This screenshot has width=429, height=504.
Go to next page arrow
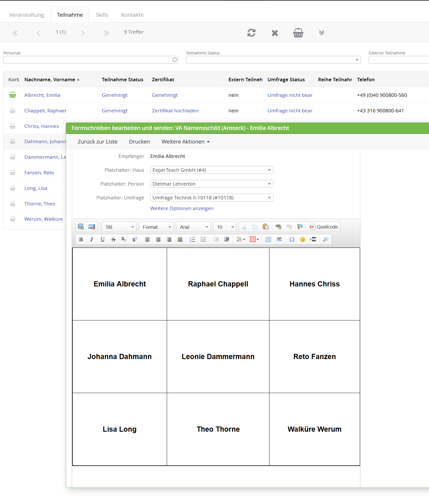tap(83, 33)
